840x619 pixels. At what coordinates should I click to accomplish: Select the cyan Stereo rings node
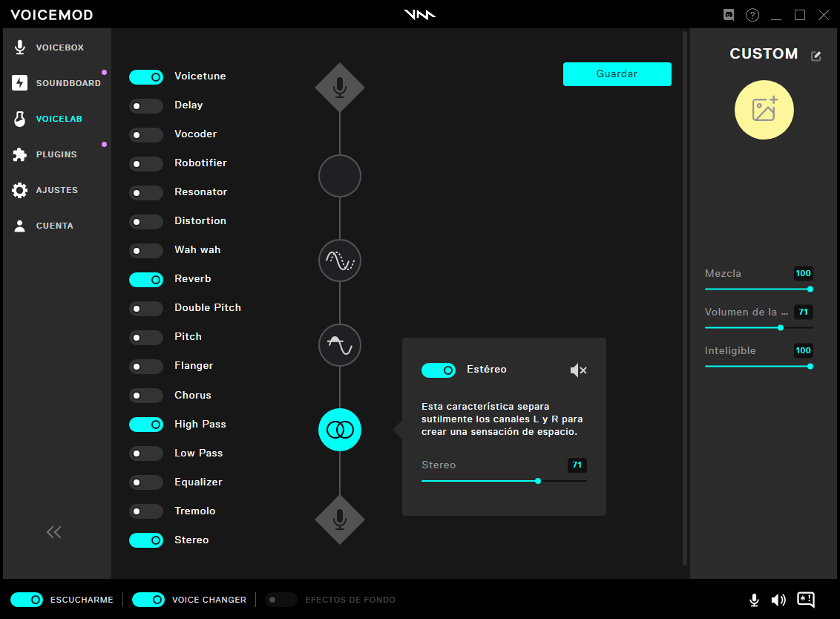(x=340, y=430)
